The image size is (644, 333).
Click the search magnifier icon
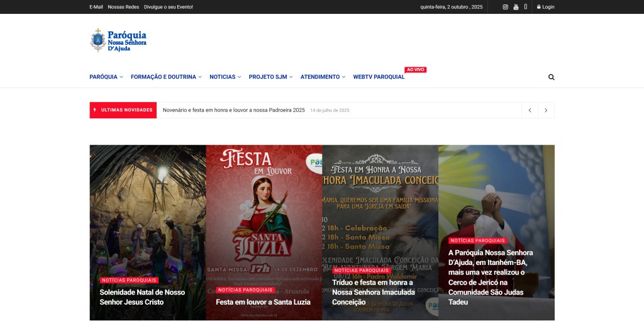(551, 77)
